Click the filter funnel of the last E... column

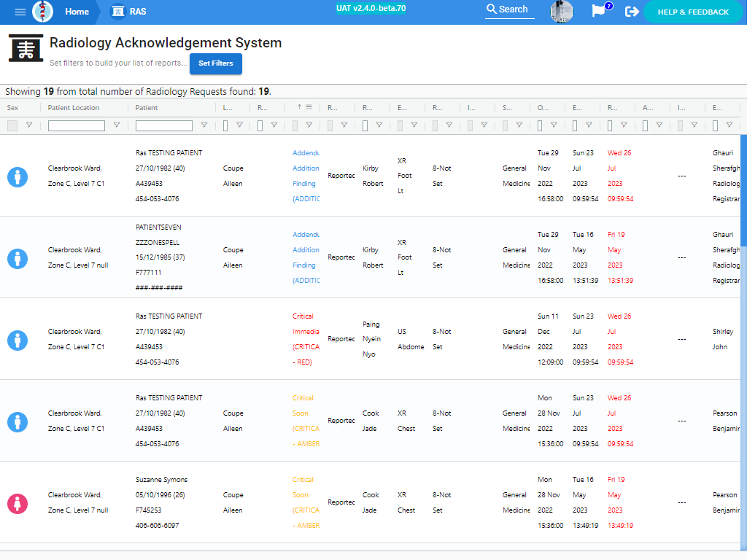point(729,125)
